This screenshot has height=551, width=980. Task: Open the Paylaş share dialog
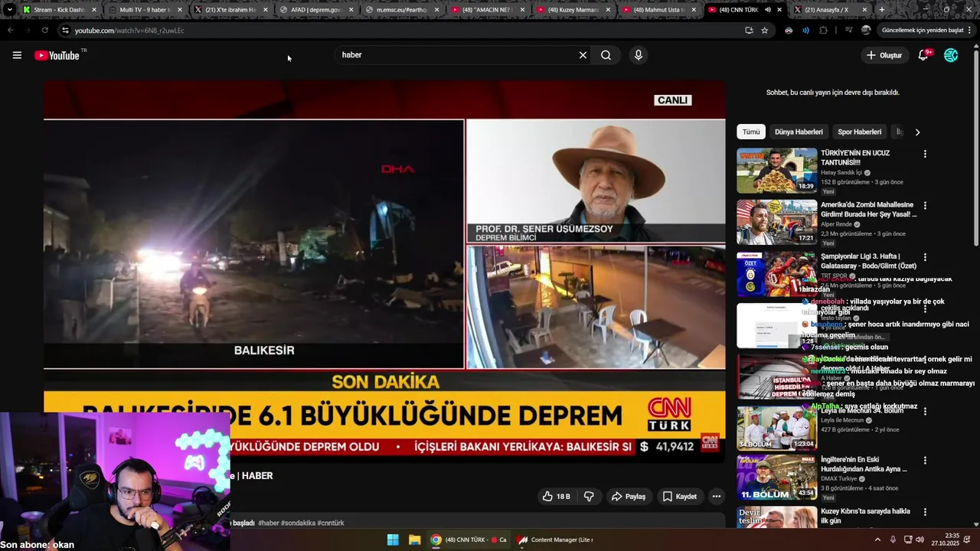tap(629, 497)
